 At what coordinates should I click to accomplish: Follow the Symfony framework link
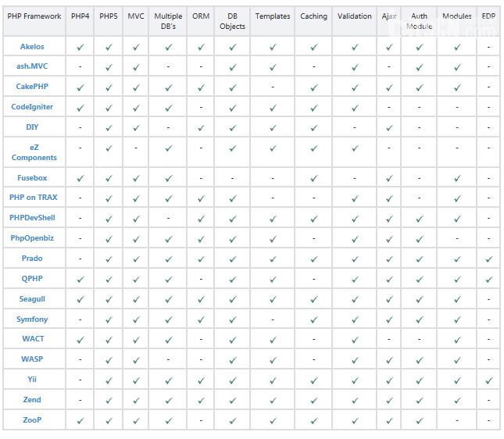pyautogui.click(x=32, y=319)
